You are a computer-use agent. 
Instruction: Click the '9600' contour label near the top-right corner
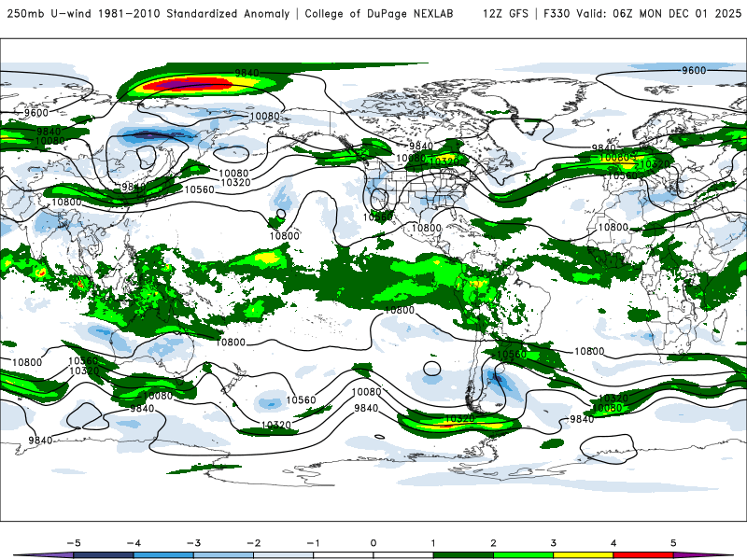(x=694, y=71)
